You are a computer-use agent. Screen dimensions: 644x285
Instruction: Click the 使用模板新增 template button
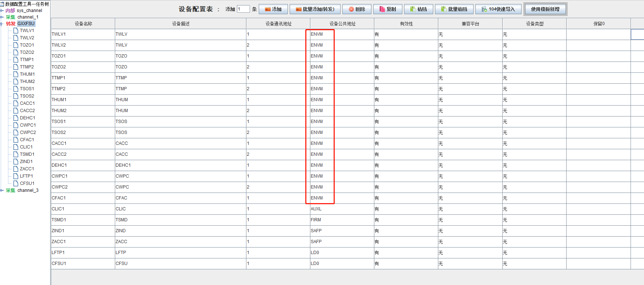point(545,9)
